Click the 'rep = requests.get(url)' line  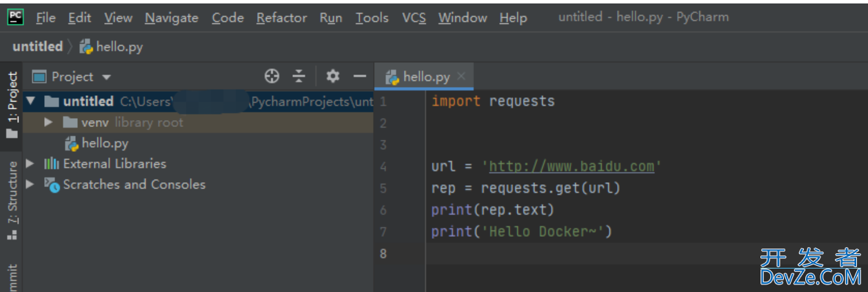coord(526,188)
